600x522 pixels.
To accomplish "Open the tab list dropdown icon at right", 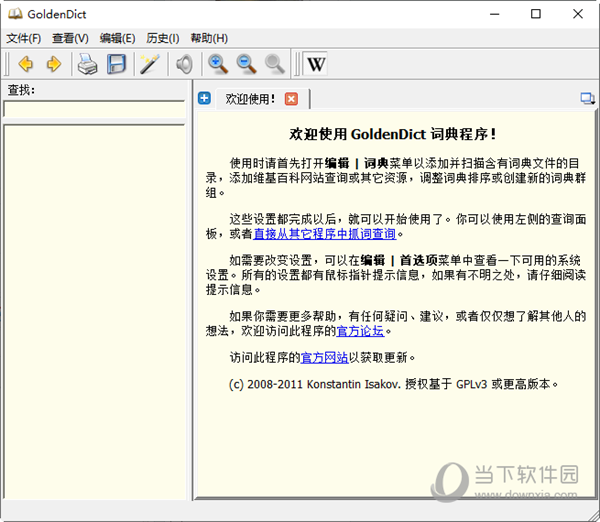I will point(587,99).
